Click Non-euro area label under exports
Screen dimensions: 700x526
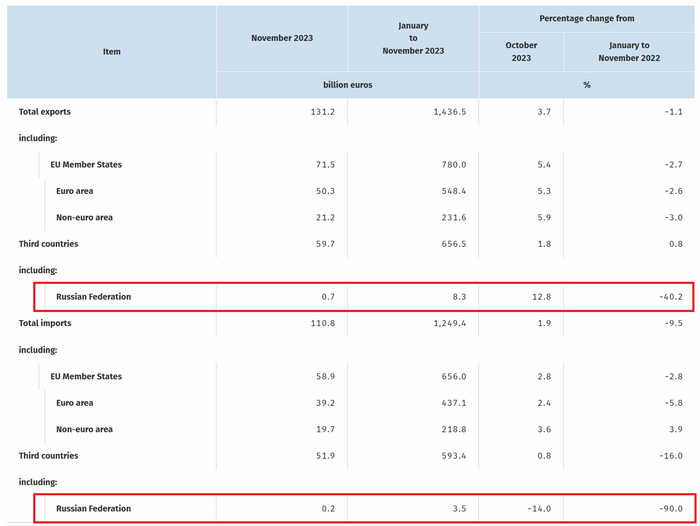[x=84, y=217]
